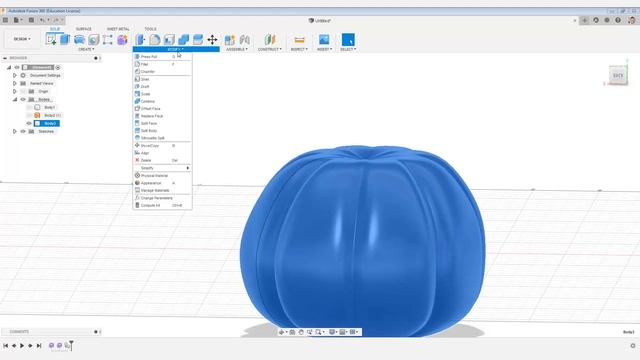Switch to the SHEET METAL tab
Image resolution: width=640 pixels, height=360 pixels.
pos(118,29)
